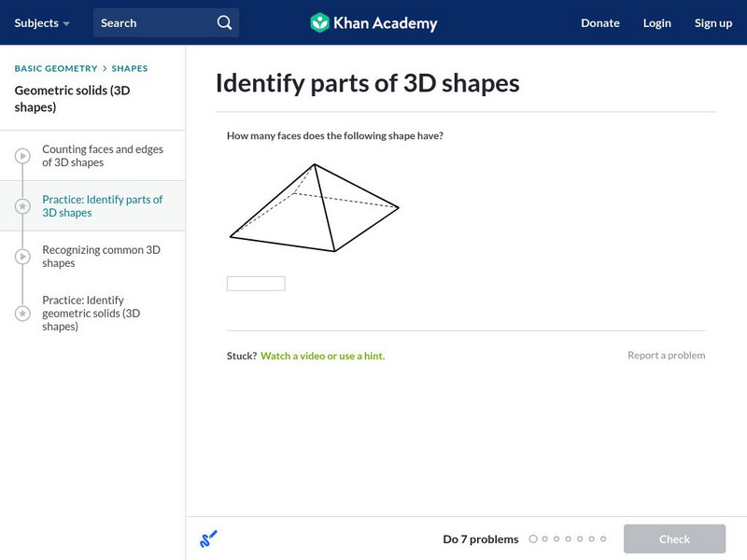Open Basic Geometry breadcrumb link
The width and height of the screenshot is (747, 560).
point(56,68)
